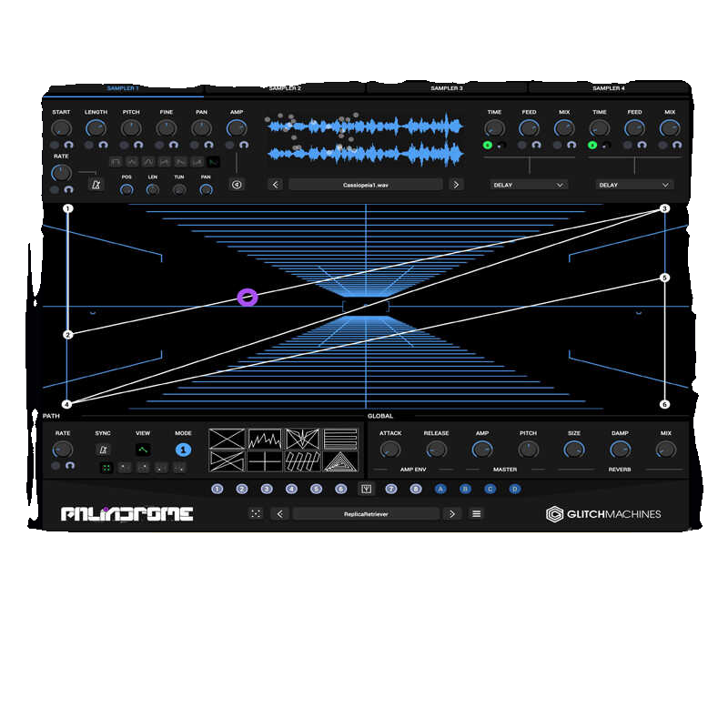
Task: Select the blue A slot button
Action: point(440,489)
